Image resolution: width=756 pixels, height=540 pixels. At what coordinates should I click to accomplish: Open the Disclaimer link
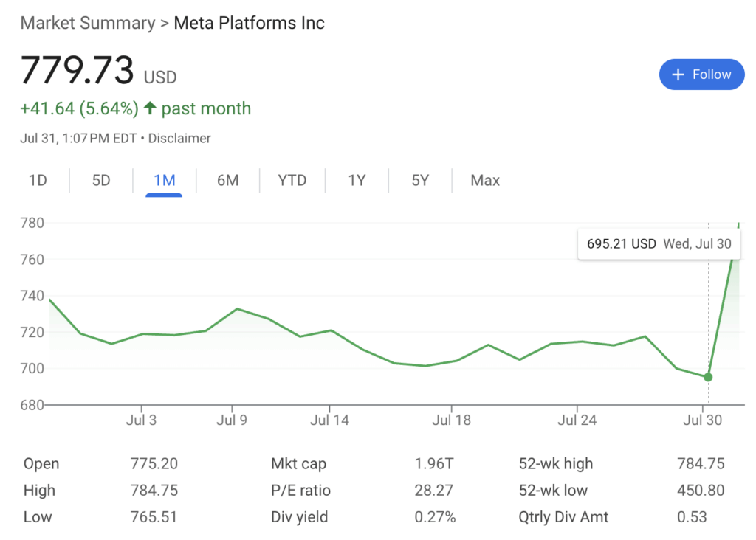coord(179,138)
